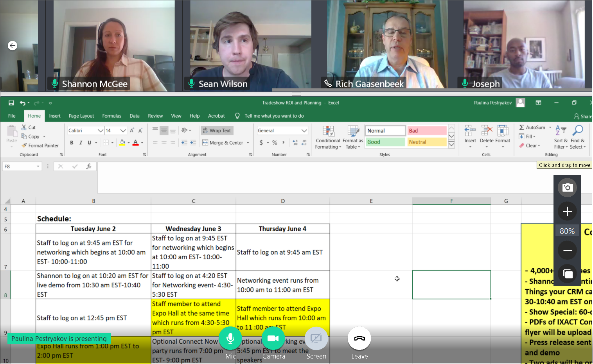593x364 pixels.
Task: Open the font size 14 dropdown
Action: pyautogui.click(x=123, y=131)
